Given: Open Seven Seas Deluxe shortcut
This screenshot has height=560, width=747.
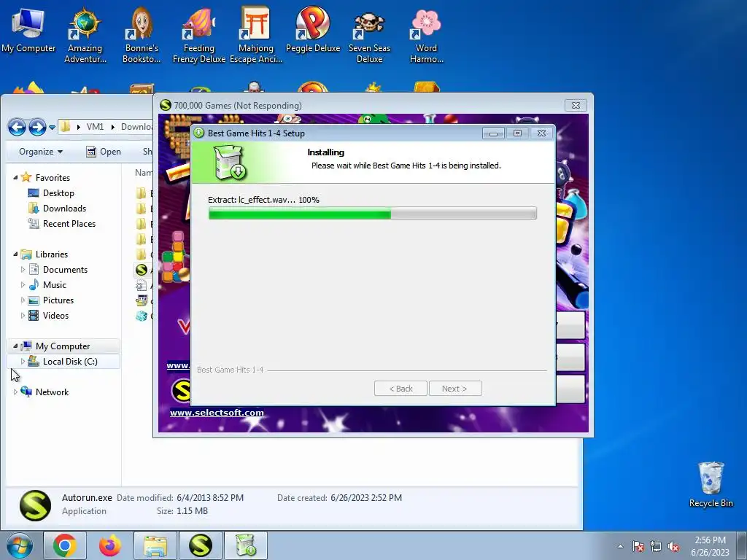Looking at the screenshot, I should pyautogui.click(x=369, y=36).
